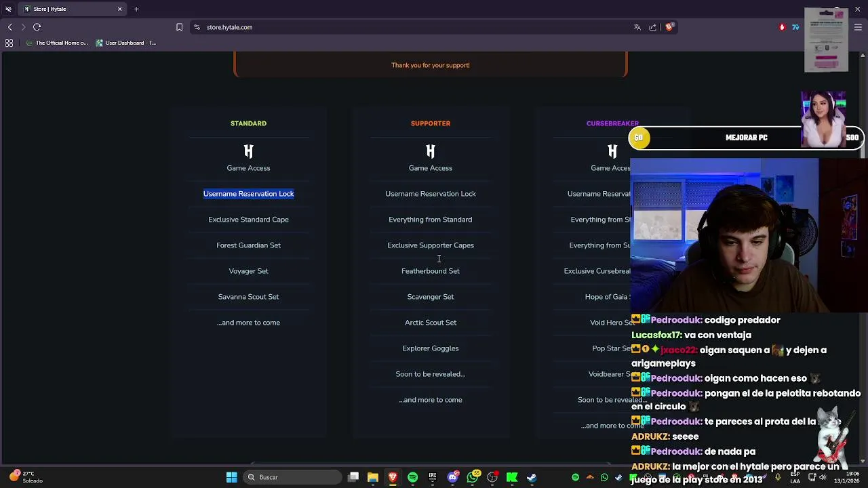Open The Official Home bookmark
This screenshot has width=868, height=488.
pos(57,43)
